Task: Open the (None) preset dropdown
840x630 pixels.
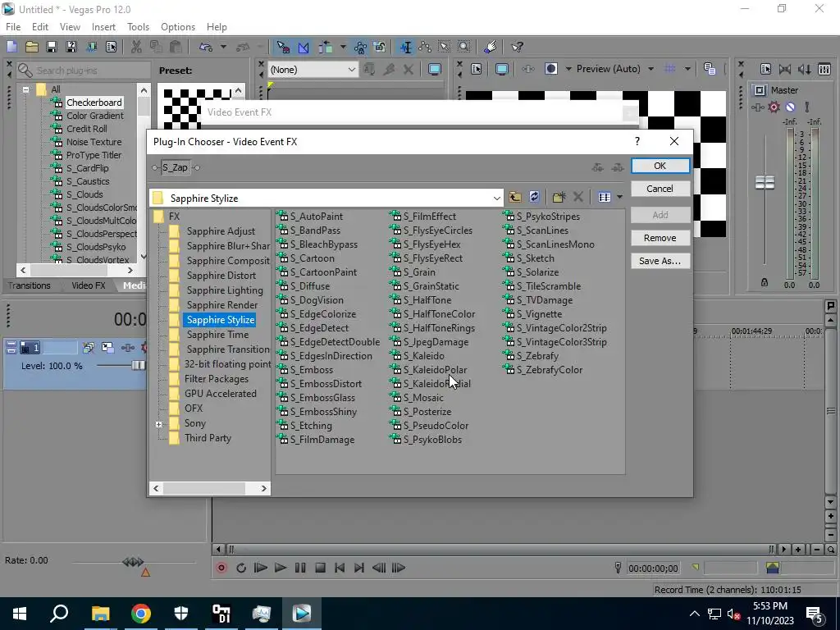Action: 351,70
